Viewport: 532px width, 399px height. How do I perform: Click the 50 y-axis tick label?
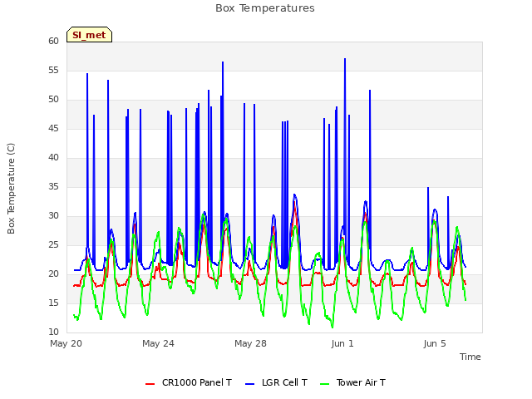(53, 100)
